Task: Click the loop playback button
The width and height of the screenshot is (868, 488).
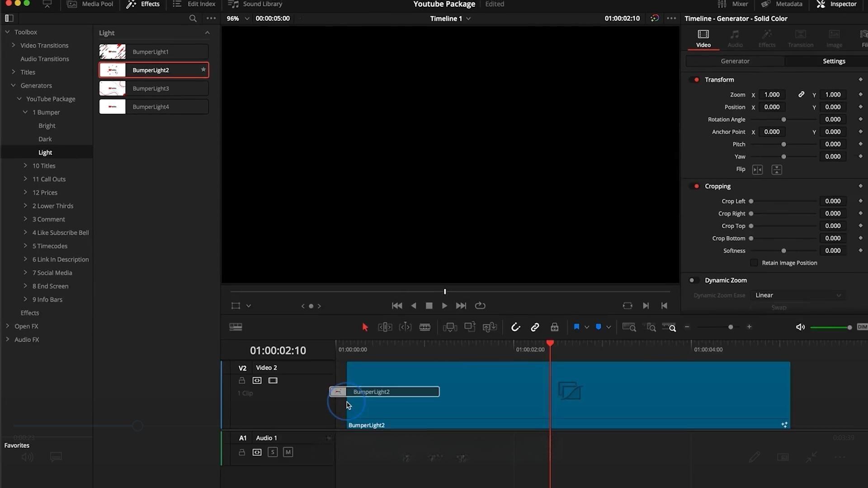Action: pos(480,306)
